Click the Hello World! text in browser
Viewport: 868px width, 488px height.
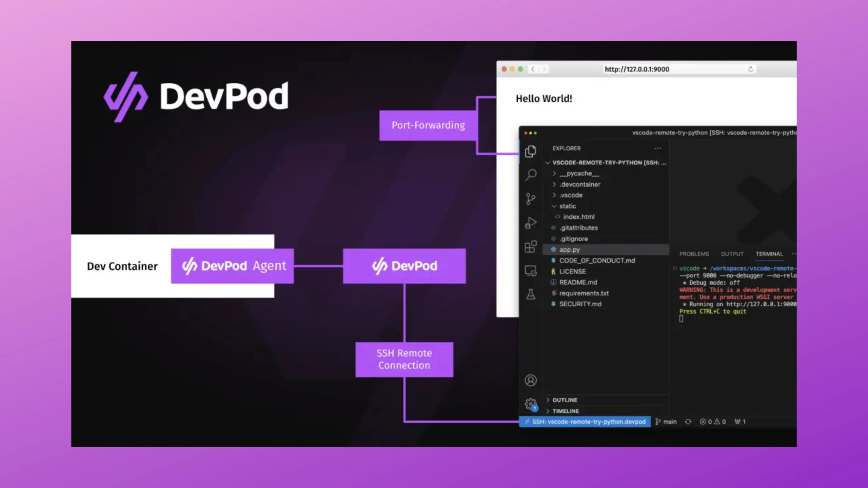point(544,99)
